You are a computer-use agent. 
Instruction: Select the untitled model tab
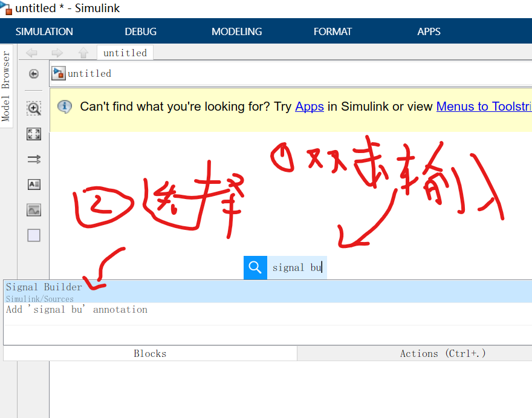[125, 53]
